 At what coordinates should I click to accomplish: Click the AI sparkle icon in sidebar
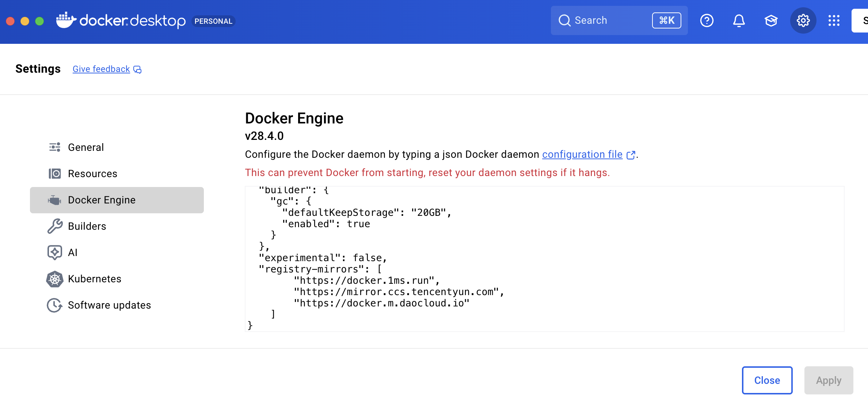(54, 252)
